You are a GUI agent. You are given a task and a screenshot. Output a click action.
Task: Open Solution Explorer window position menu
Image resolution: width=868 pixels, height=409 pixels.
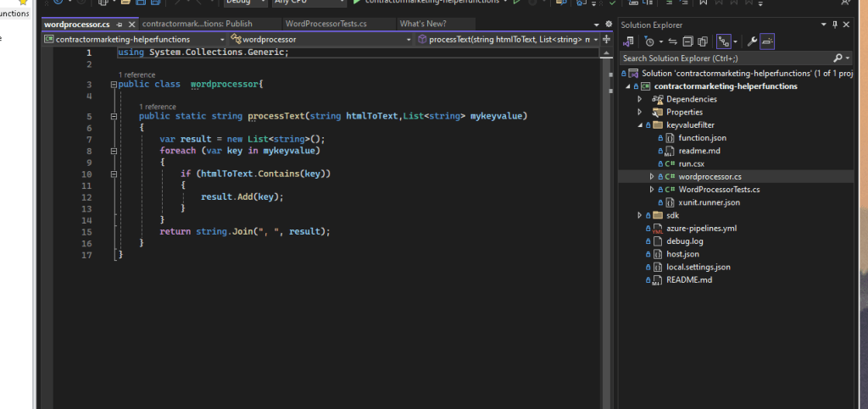(824, 25)
